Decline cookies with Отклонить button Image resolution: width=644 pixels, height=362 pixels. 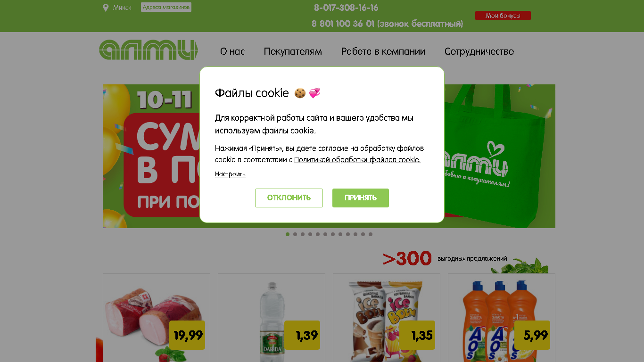click(x=289, y=198)
